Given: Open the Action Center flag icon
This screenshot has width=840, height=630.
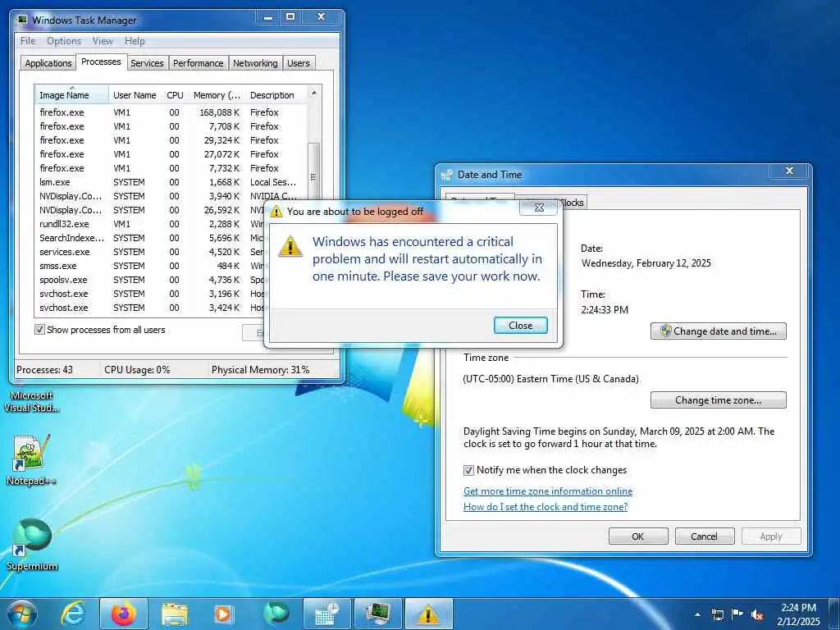Looking at the screenshot, I should 737,614.
